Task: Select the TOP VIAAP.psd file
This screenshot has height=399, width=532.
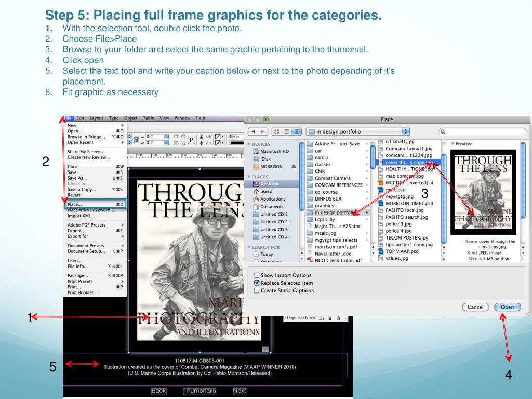Action: [398, 251]
